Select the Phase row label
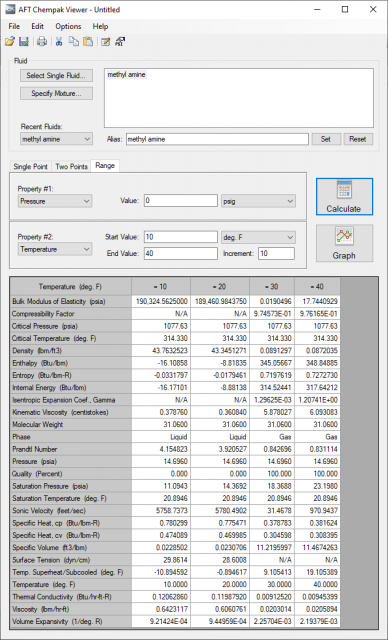 (x=71, y=437)
